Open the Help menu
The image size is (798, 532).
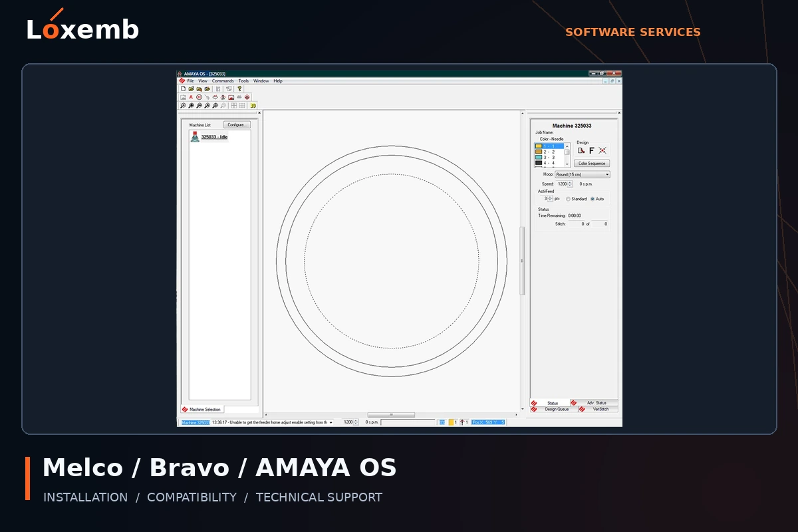[278, 81]
